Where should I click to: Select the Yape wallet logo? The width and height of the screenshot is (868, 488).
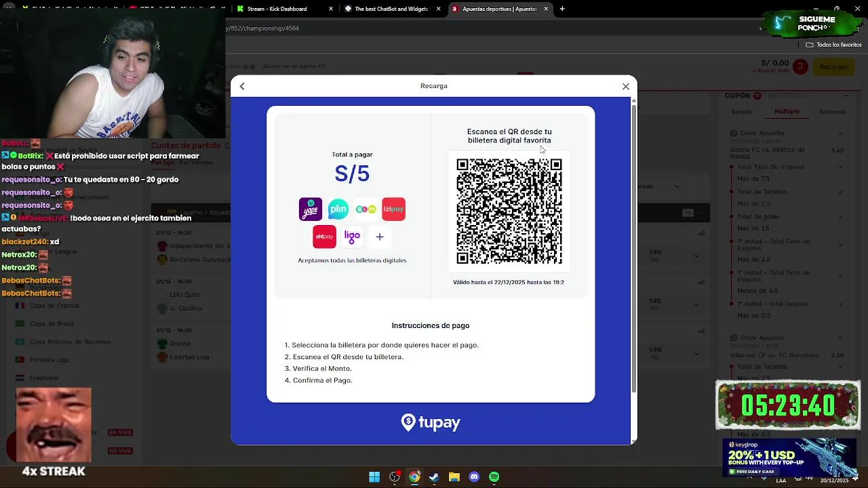pyautogui.click(x=311, y=209)
